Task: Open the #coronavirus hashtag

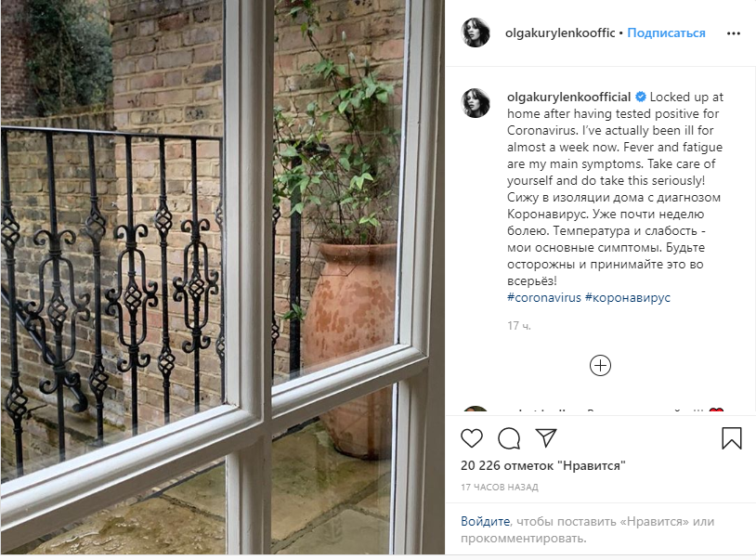Action: tap(544, 297)
